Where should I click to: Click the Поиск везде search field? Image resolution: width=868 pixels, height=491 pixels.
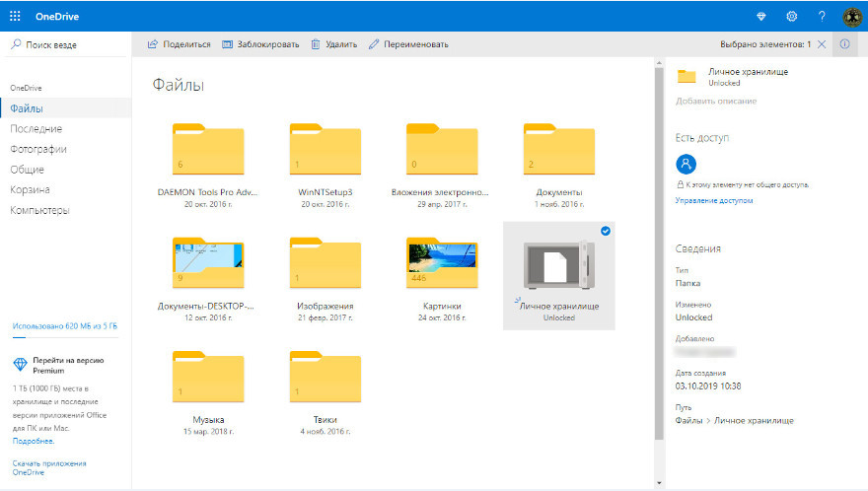tap(66, 44)
